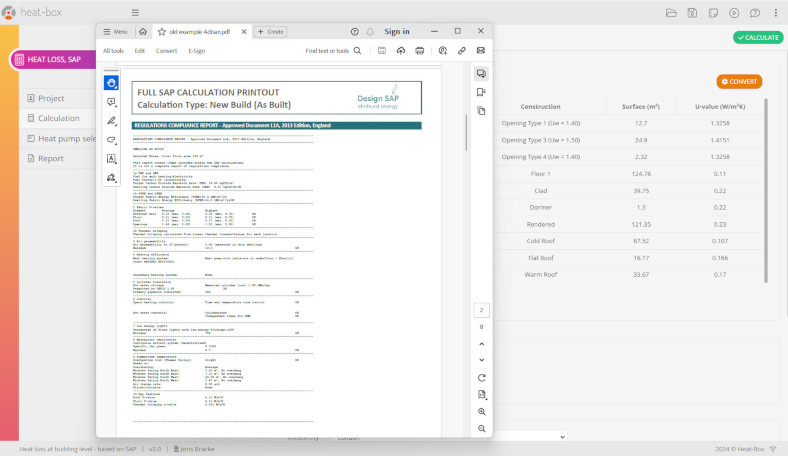Click the heat-box logo
The height and width of the screenshot is (456, 788).
tap(32, 12)
